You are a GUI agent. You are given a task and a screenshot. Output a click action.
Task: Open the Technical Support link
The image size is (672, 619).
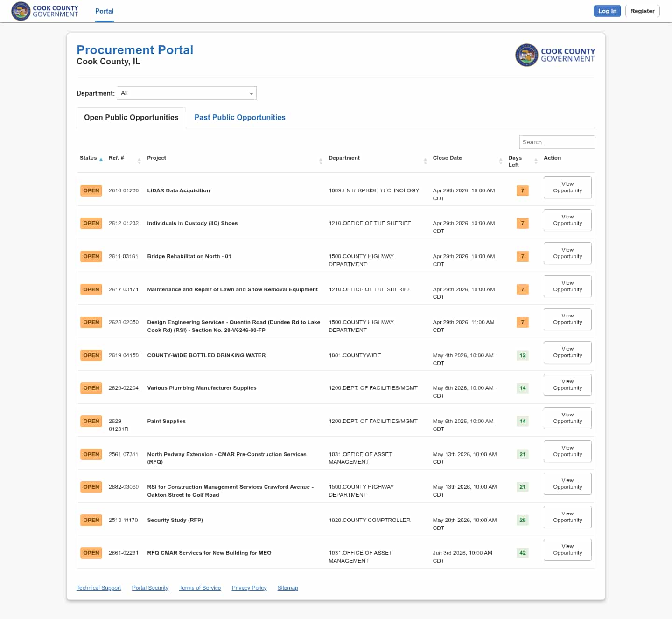click(98, 588)
